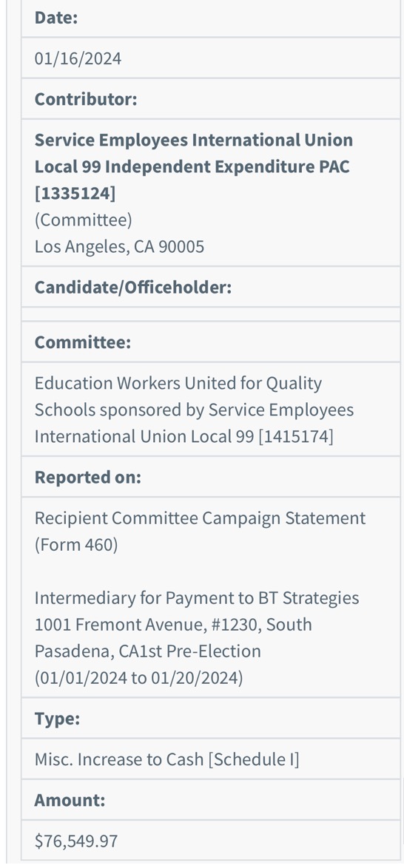
Task: Click the (Committee) contributor type text
Action: tap(83, 220)
